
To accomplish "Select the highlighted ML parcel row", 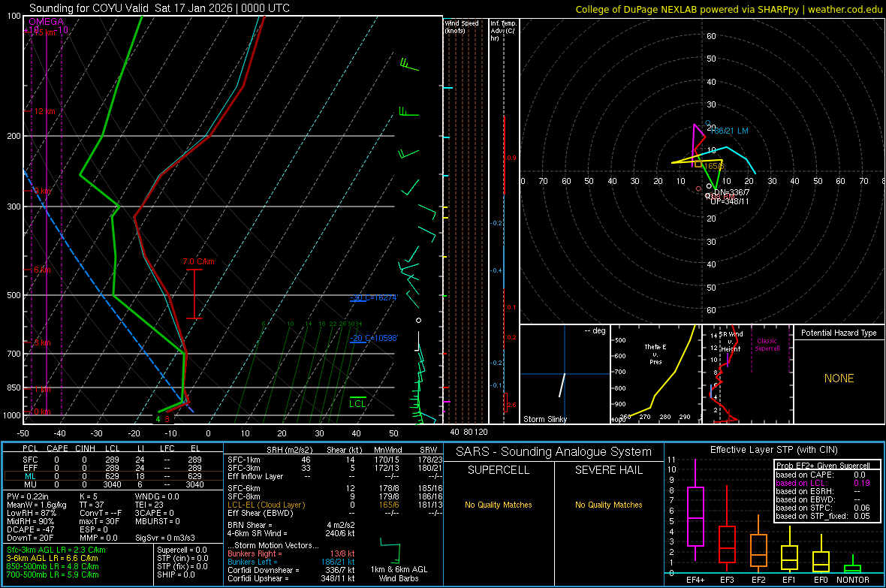I will [113, 476].
